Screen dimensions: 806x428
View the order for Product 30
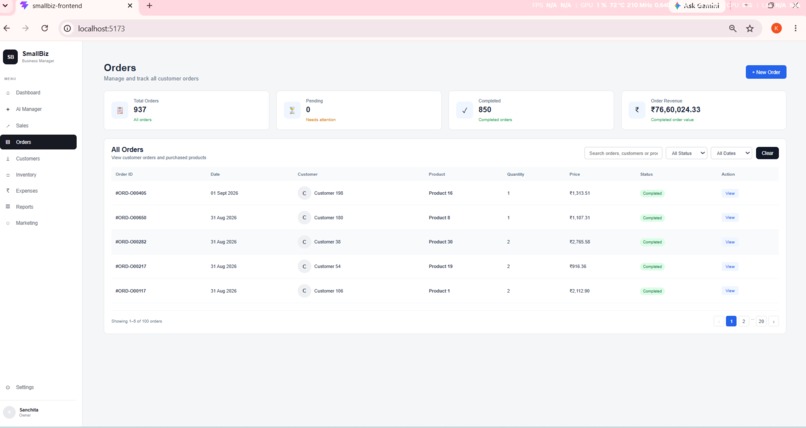[730, 242]
